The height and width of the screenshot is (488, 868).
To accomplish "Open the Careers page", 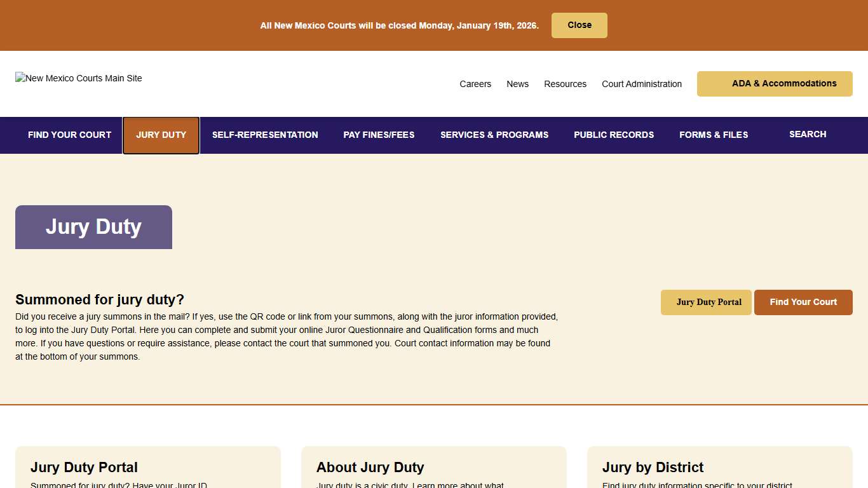I will coord(475,83).
